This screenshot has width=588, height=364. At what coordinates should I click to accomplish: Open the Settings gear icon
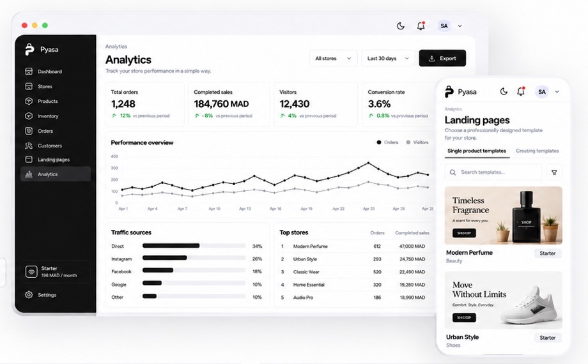point(29,294)
